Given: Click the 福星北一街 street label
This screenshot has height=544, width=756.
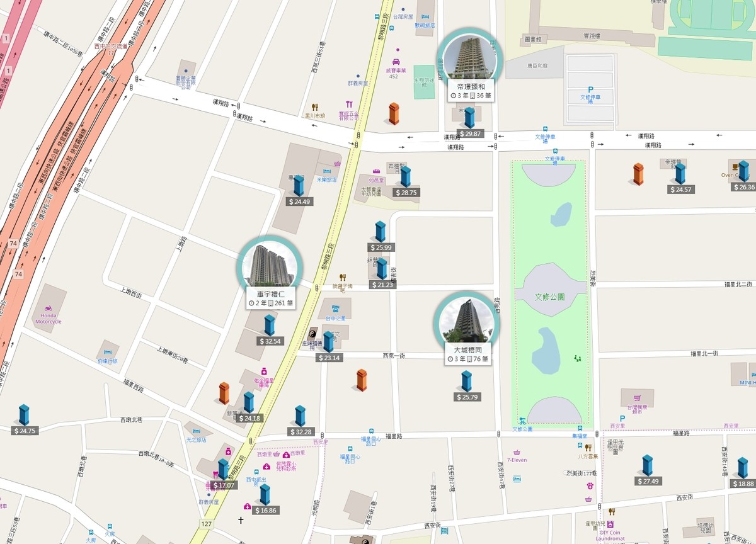Looking at the screenshot, I should pyautogui.click(x=704, y=354).
